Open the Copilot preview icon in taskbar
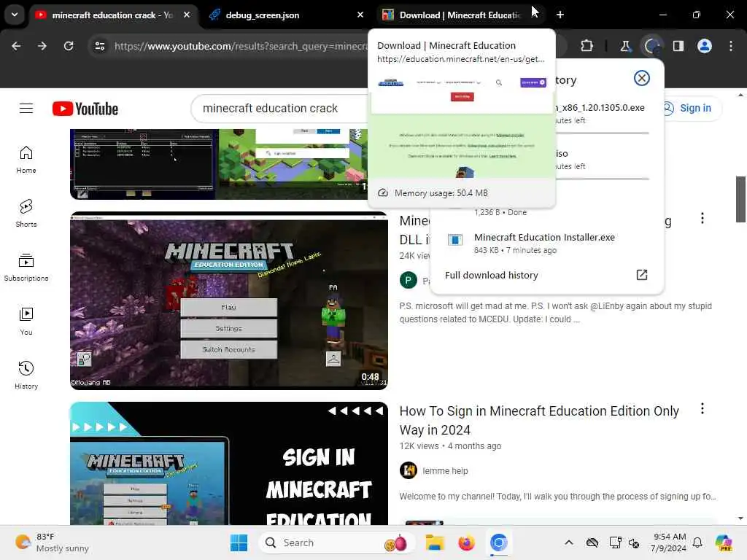747x560 pixels. pos(723,542)
